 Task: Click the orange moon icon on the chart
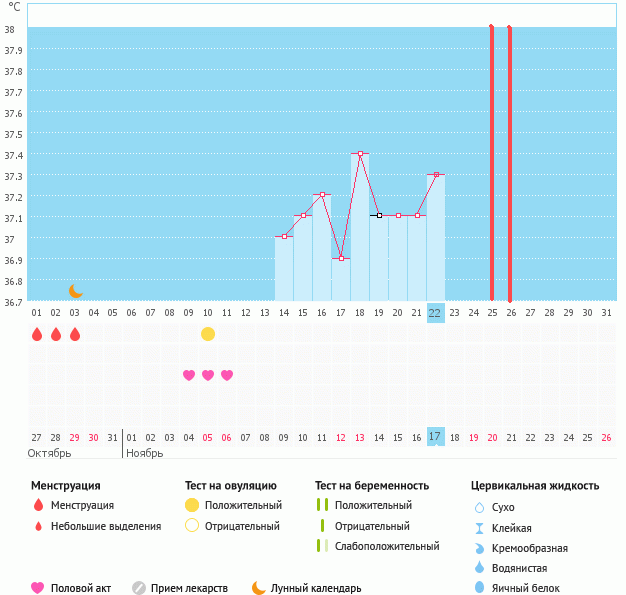point(75,291)
